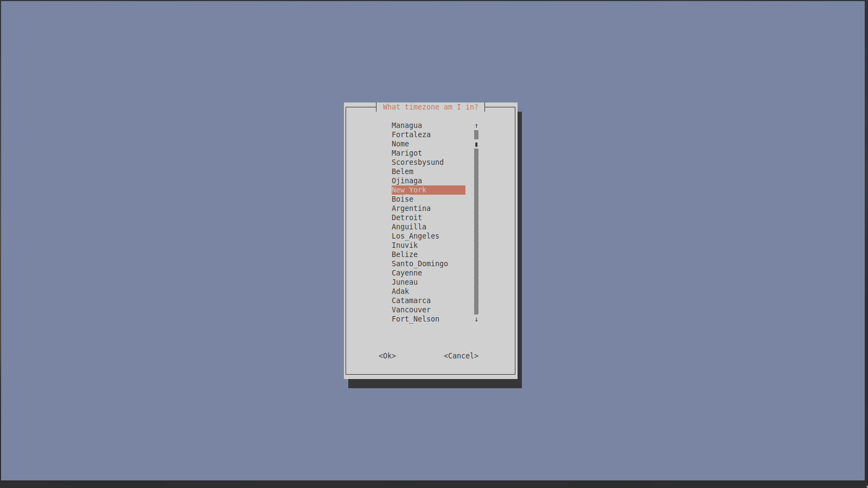The width and height of the screenshot is (868, 488).
Task: Choose Fort_Nelson from the list
Action: 416,319
